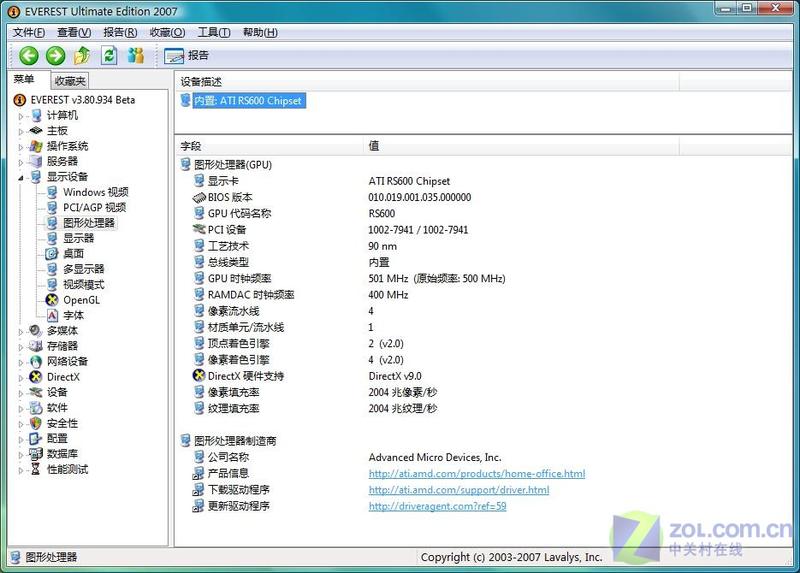The width and height of the screenshot is (800, 573).
Task: Click the 配置 configuration icon
Action: click(x=35, y=438)
